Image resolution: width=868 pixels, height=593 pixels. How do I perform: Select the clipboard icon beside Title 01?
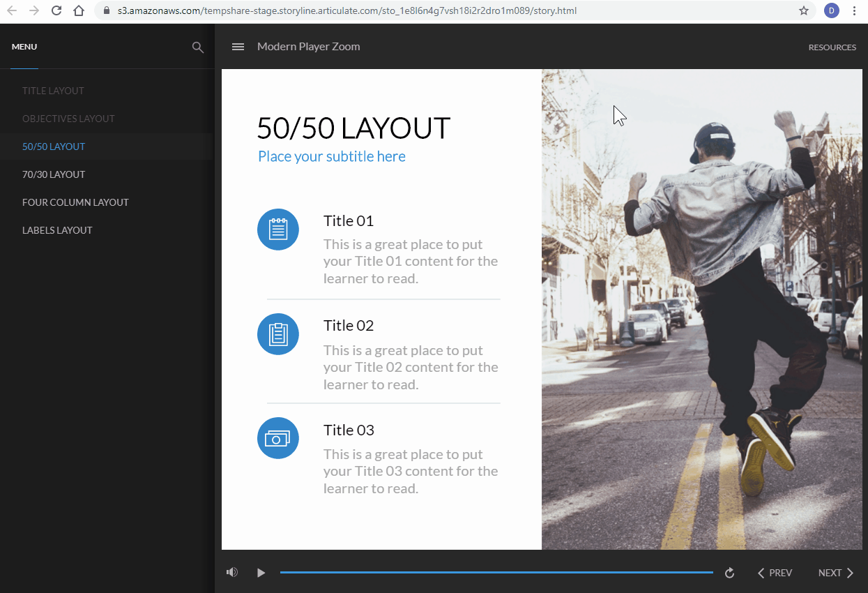pos(277,229)
